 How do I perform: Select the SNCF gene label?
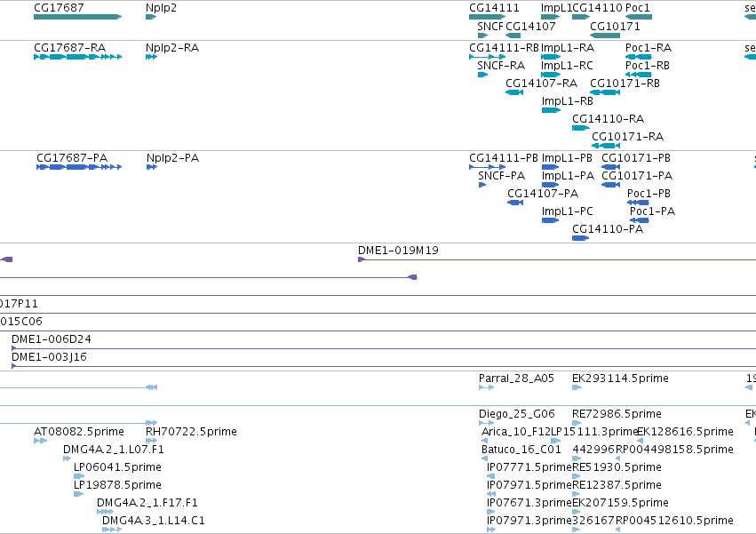(x=489, y=26)
